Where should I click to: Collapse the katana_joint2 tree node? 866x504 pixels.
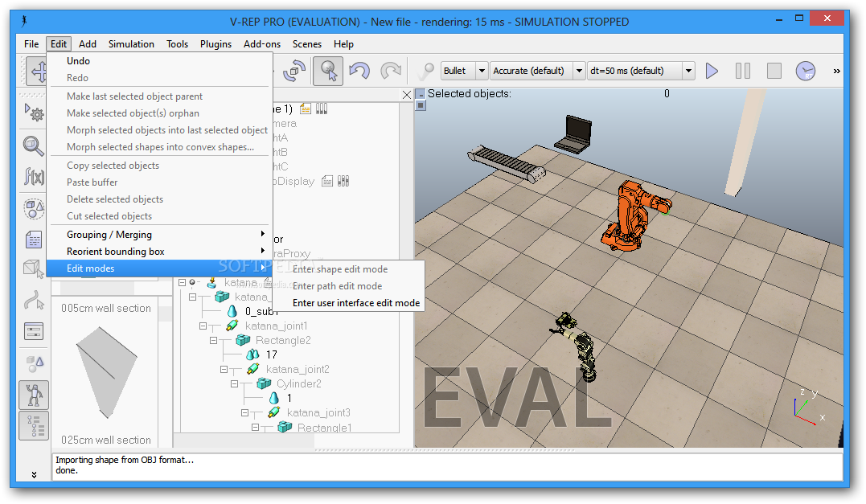click(224, 369)
